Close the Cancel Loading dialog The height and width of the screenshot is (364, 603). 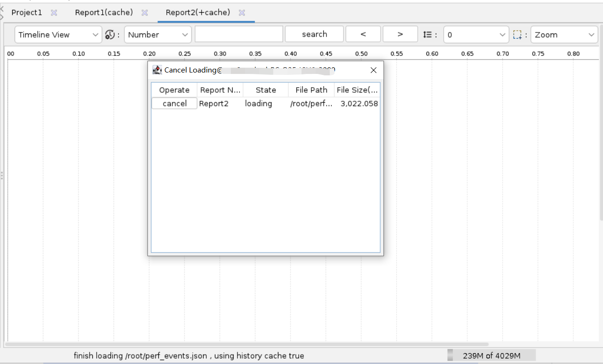[374, 70]
